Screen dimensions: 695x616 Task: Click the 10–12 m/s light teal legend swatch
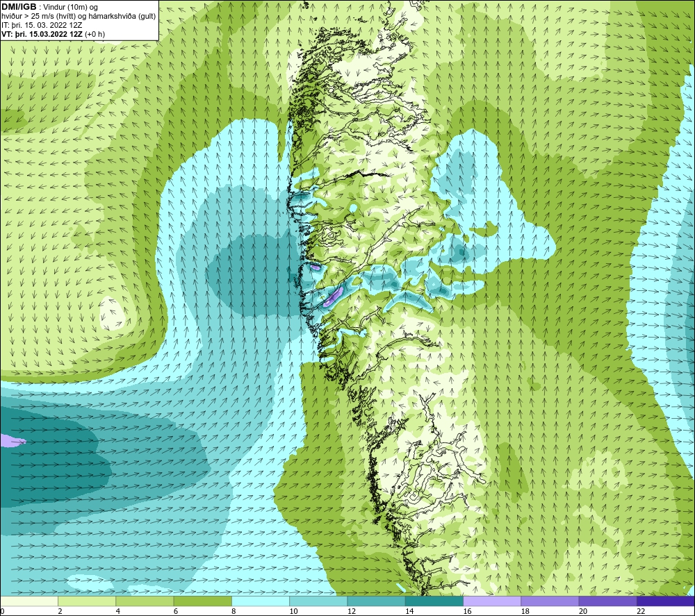(x=319, y=601)
